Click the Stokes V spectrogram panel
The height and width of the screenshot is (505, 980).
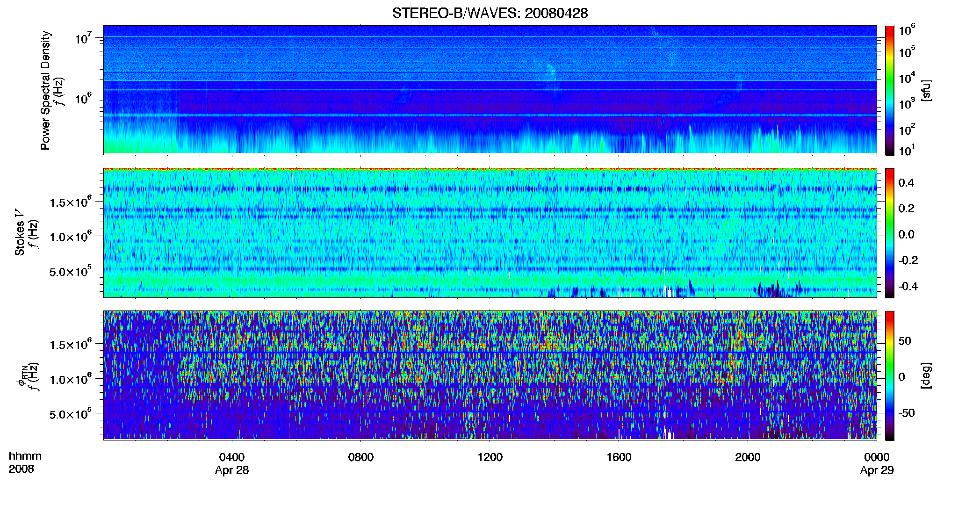490,232
